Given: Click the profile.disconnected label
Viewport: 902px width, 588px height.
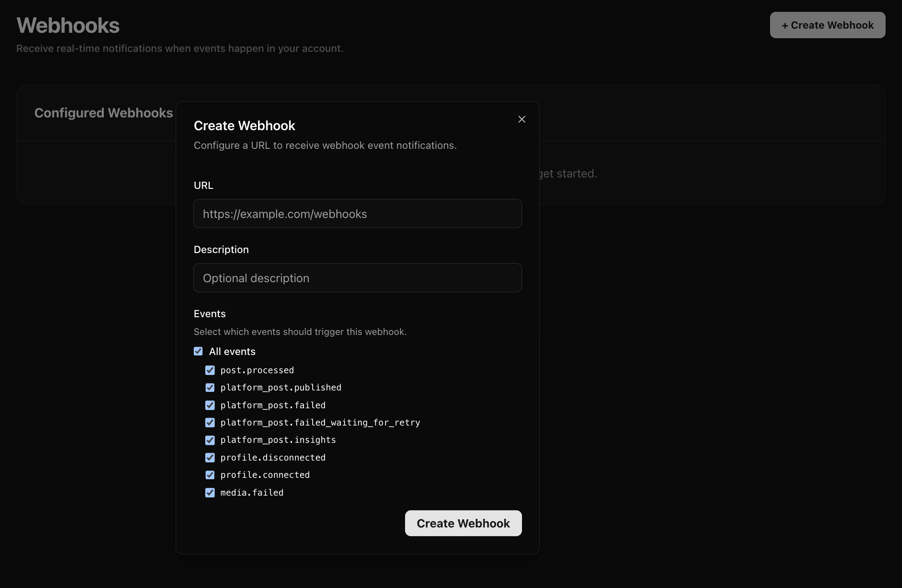Looking at the screenshot, I should click(273, 458).
